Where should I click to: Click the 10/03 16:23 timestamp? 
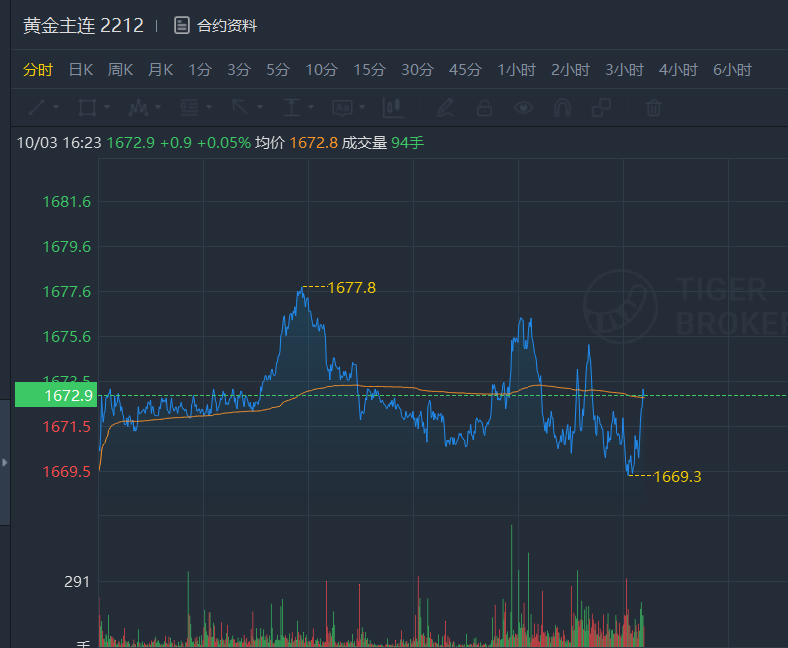click(59, 143)
